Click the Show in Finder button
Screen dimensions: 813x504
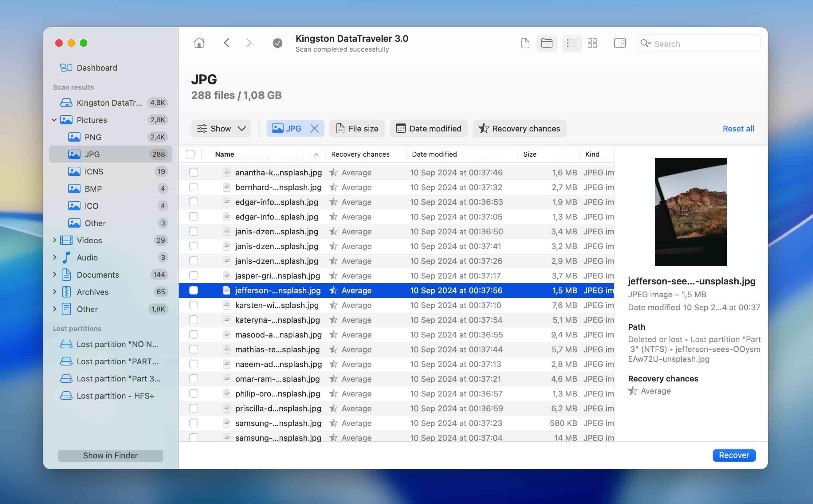point(110,455)
